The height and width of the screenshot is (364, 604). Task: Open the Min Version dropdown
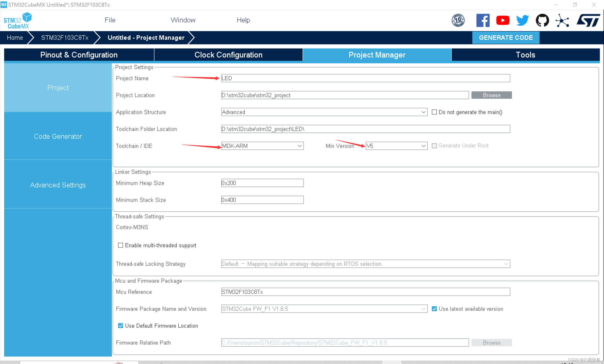coord(423,146)
